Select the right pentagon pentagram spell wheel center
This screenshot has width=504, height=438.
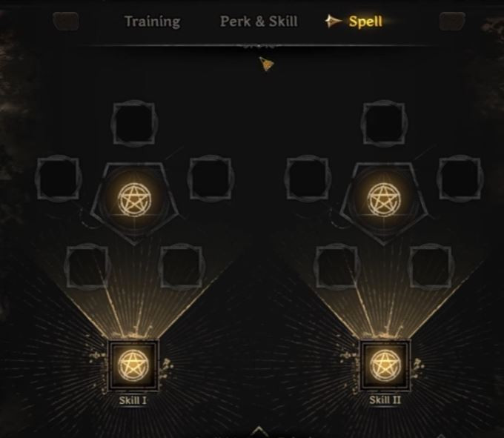click(384, 199)
